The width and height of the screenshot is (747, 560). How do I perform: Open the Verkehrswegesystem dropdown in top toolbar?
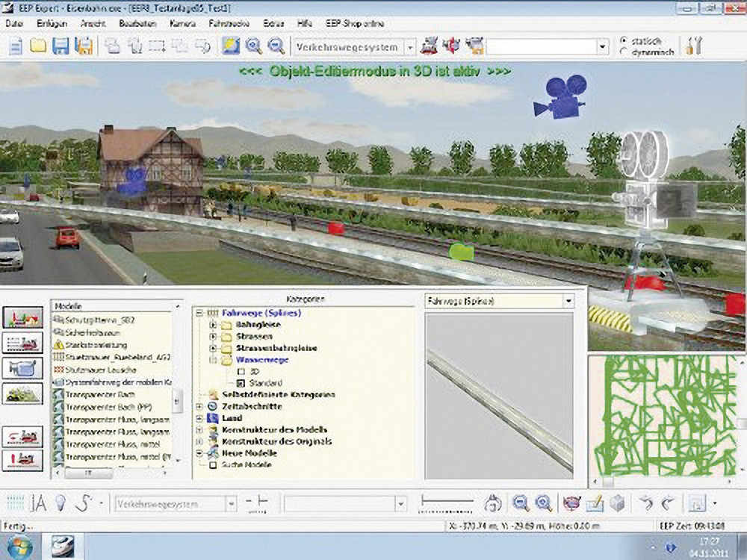coord(410,47)
